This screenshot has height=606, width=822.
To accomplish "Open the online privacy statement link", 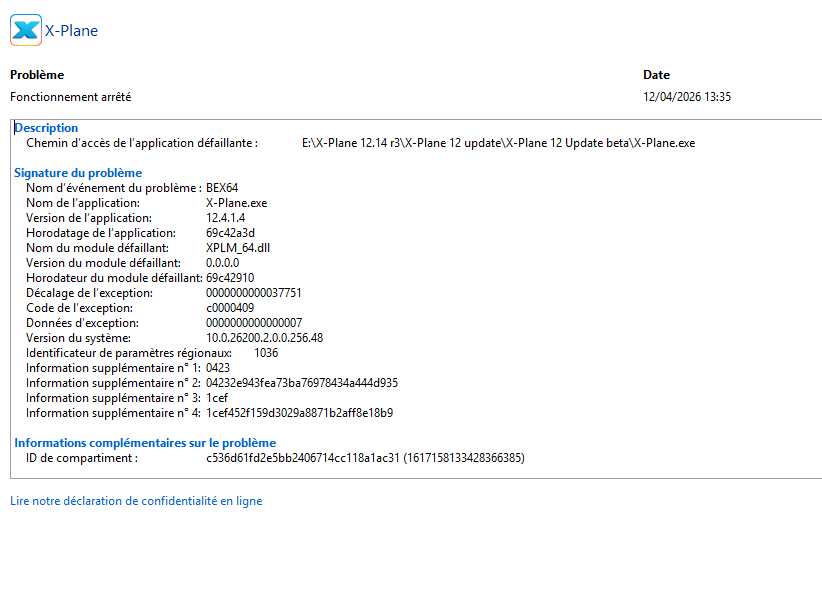I will tap(136, 501).
